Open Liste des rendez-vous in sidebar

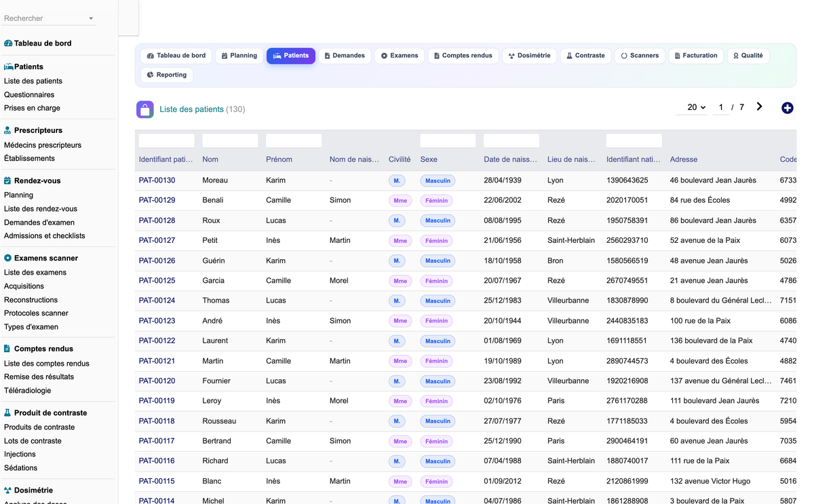pos(41,209)
